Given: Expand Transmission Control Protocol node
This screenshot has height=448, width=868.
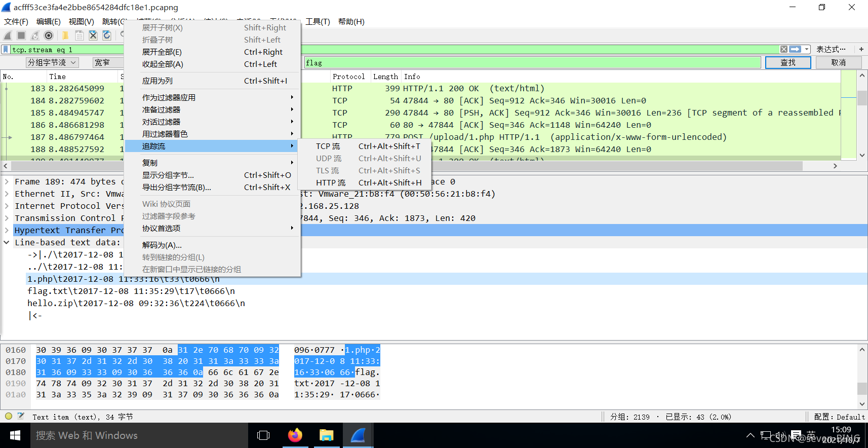Looking at the screenshot, I should click(x=7, y=218).
